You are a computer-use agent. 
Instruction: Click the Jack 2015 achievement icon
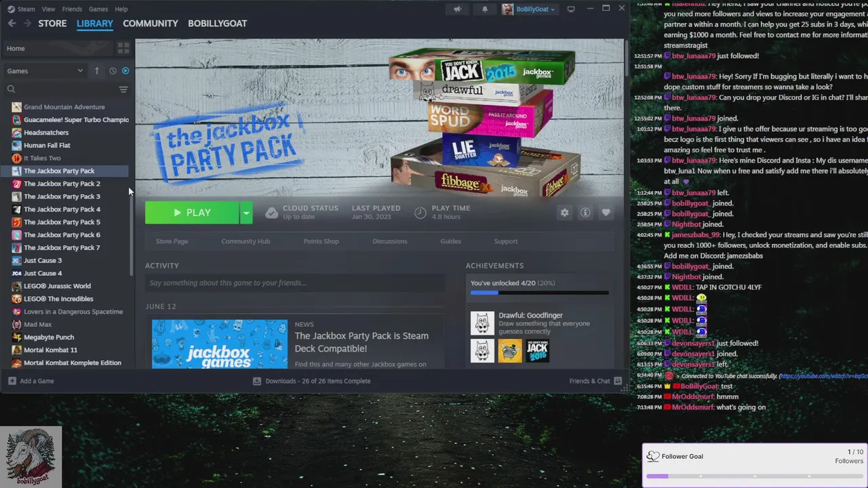click(537, 350)
